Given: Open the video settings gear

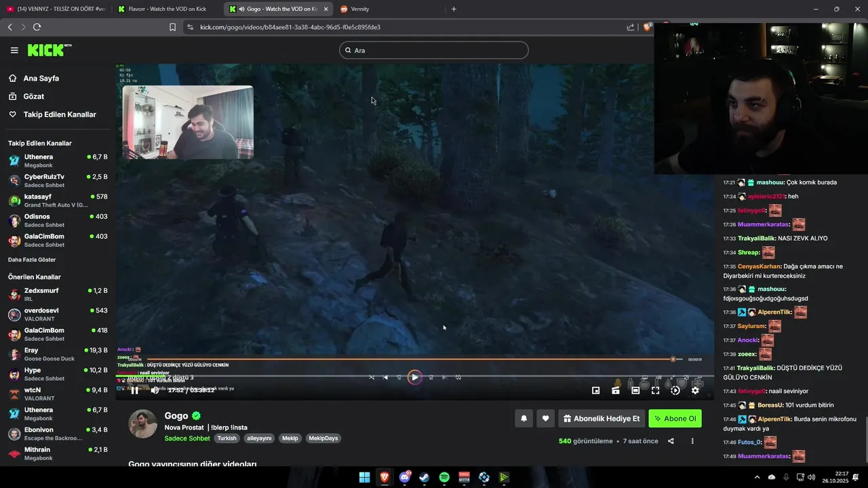Looking at the screenshot, I should [695, 390].
